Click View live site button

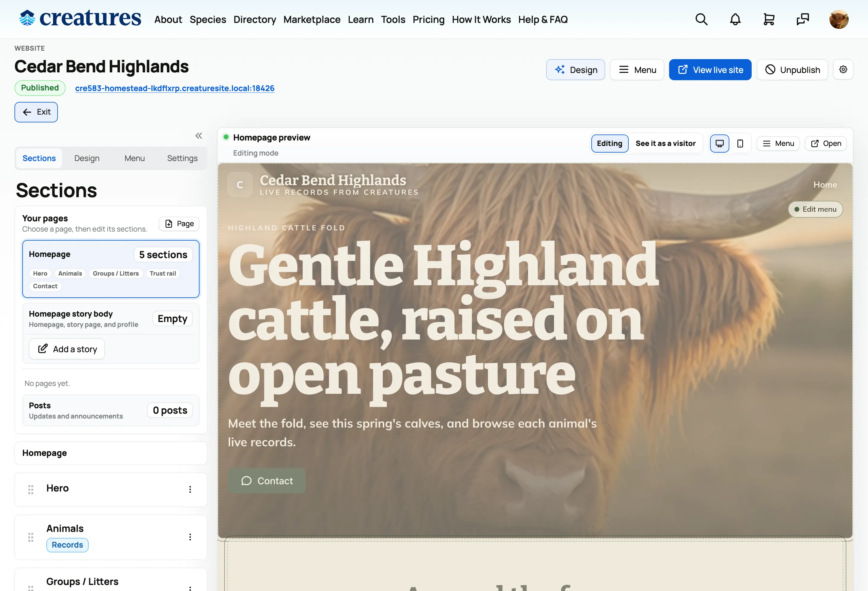(710, 69)
